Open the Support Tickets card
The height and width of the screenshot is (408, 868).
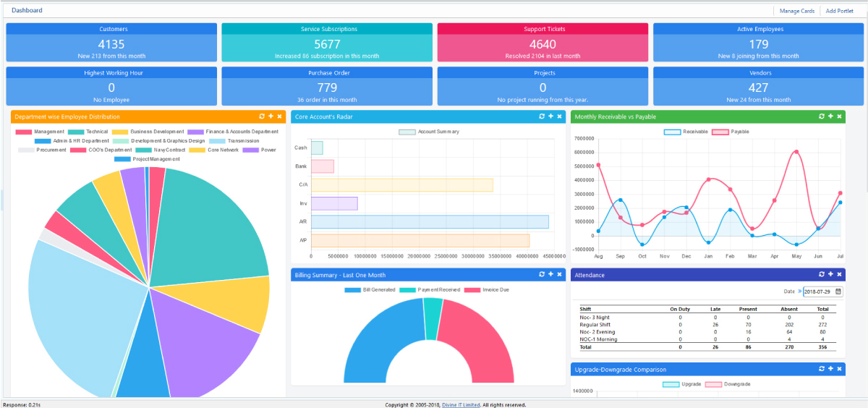(542, 43)
